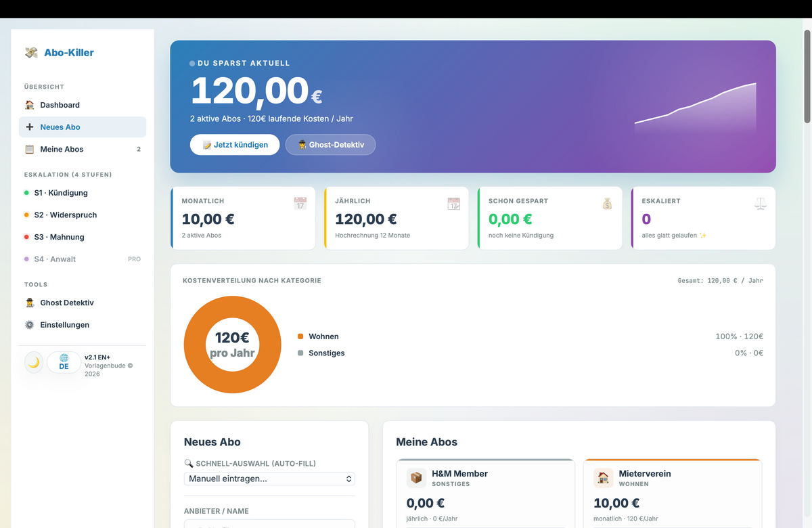The width and height of the screenshot is (812, 528).
Task: Switch language with DE globe button
Action: click(x=64, y=362)
